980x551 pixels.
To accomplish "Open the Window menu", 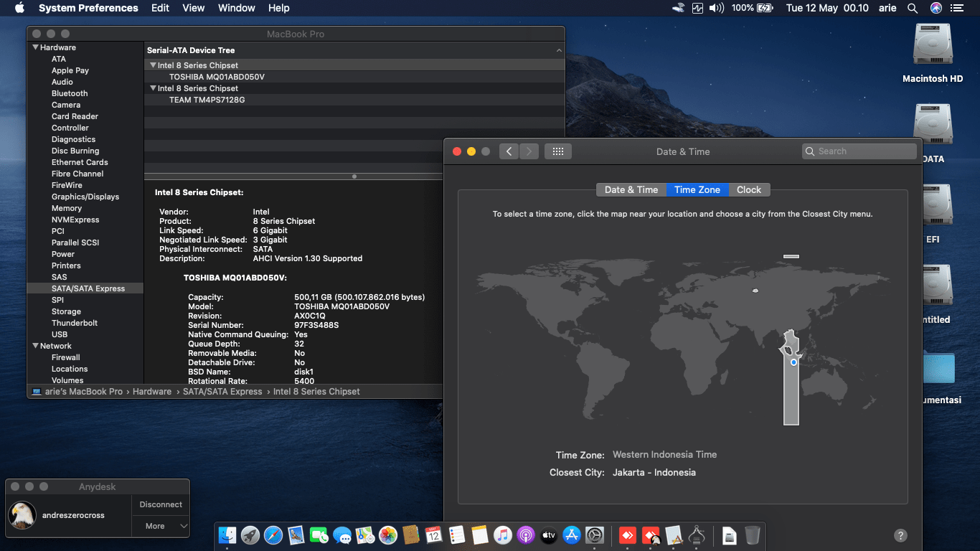I will pos(237,8).
